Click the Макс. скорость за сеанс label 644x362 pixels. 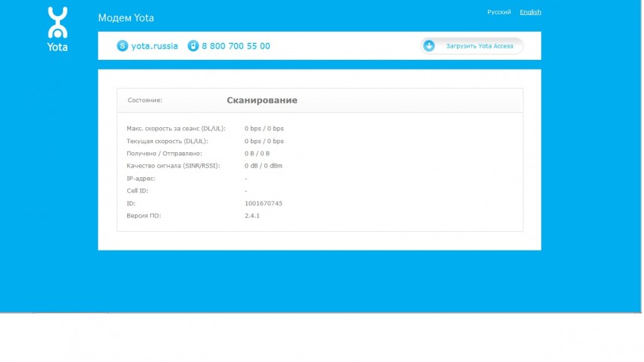176,129
